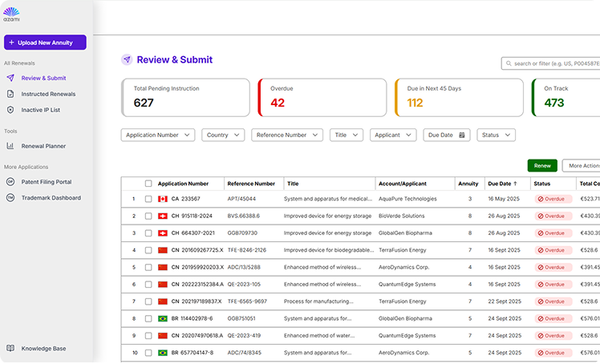This screenshot has height=364, width=600.
Task: Toggle the select-all checkbox in table header
Action: [148, 184]
